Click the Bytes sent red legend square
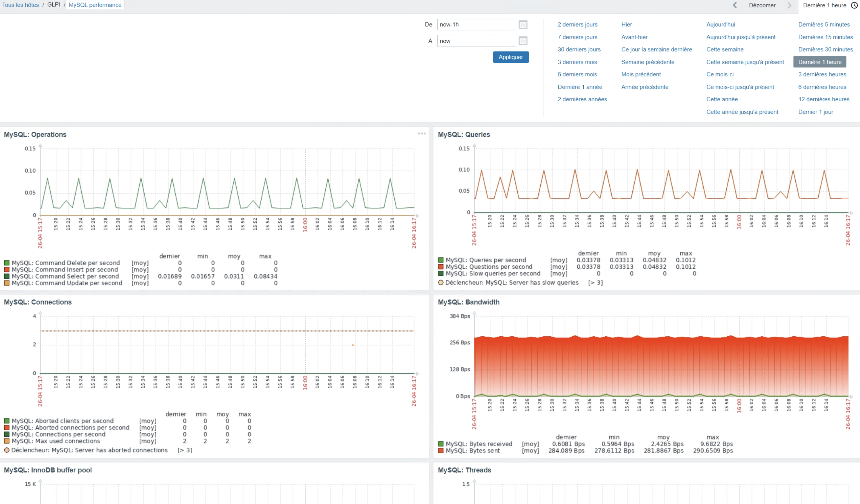This screenshot has width=860, height=504. point(441,450)
